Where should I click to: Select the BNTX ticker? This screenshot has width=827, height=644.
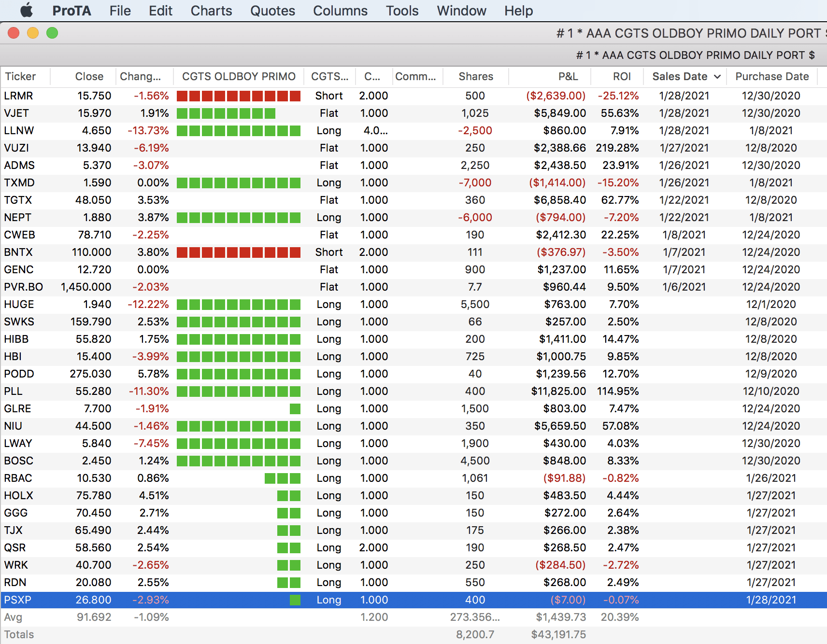pyautogui.click(x=18, y=252)
